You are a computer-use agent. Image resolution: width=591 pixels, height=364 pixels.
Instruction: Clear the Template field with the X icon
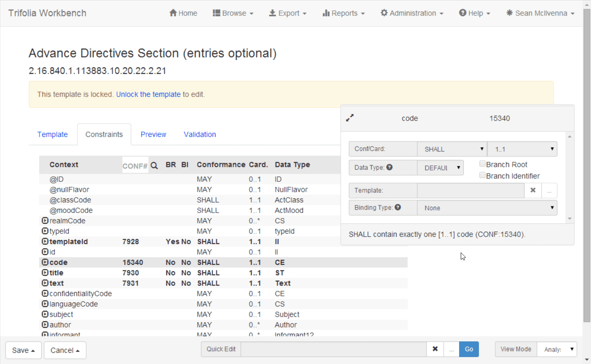point(533,191)
